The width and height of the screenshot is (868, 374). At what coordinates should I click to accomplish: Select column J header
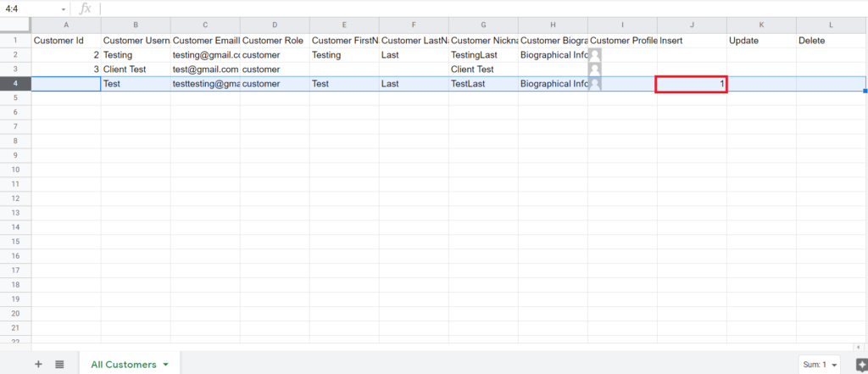coord(692,25)
